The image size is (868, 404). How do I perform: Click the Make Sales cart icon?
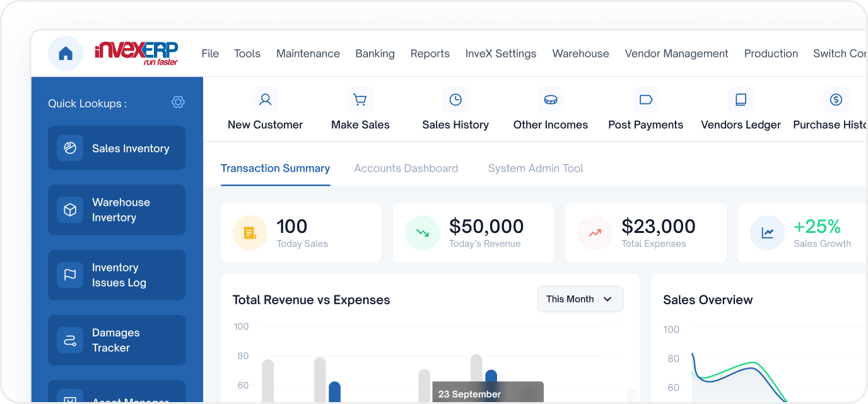(360, 100)
